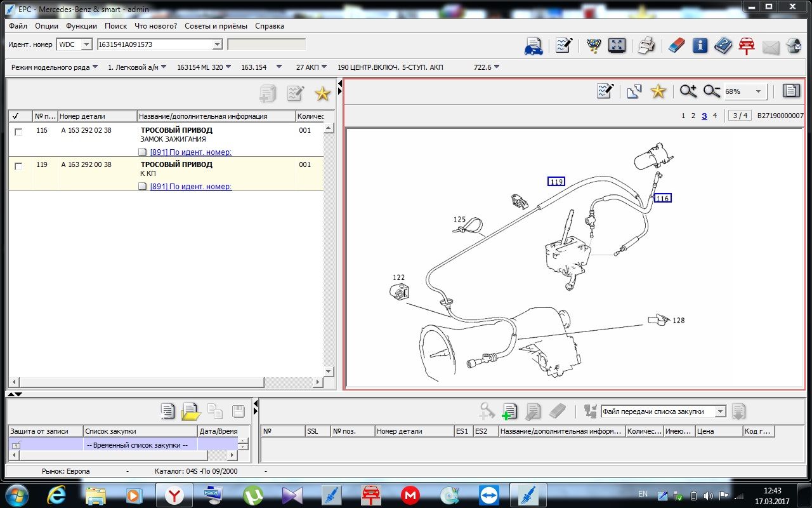Click the zoom in magnifier icon
This screenshot has height=508, width=812.
[x=688, y=91]
